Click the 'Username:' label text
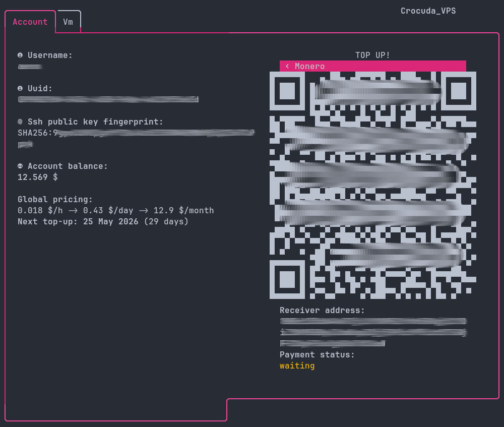 tap(50, 55)
